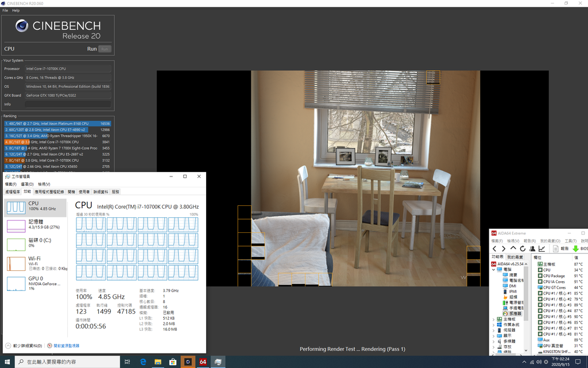Viewport: 588px width, 368px height.
Task: Expand the 多媒體 node in AIDA64 tree
Action: click(493, 342)
